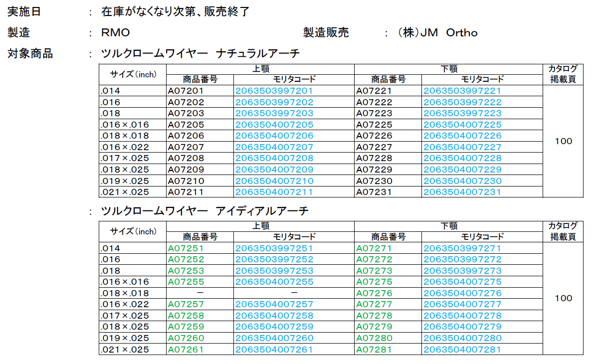This screenshot has height=364, width=593.
Task: Open the 2063504007225 Morita code link
Action: coord(462,125)
